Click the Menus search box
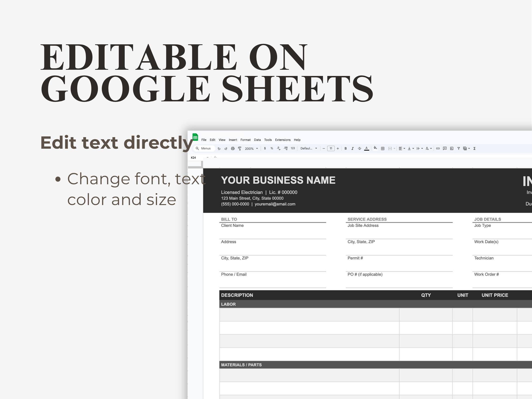 pos(204,148)
